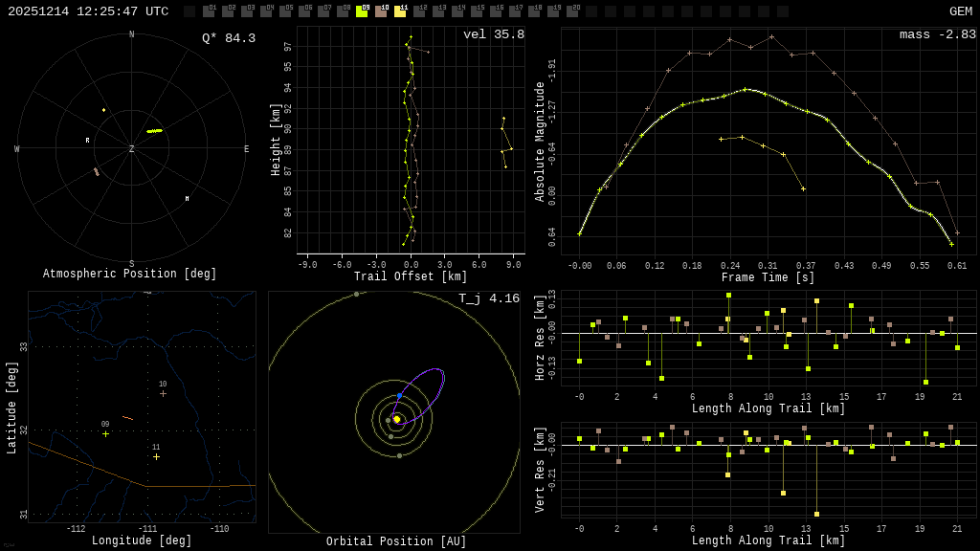The image size is (980, 551).
Task: Click station 09 marker on the map
Action: point(105,433)
